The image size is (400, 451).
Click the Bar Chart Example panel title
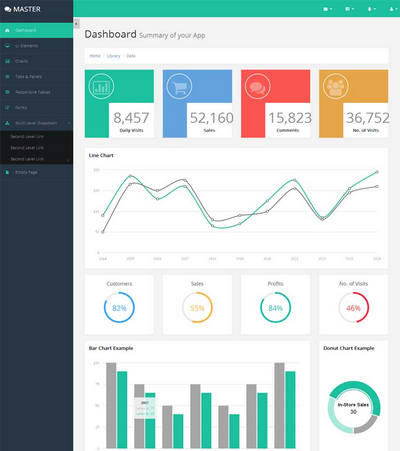pyautogui.click(x=111, y=348)
